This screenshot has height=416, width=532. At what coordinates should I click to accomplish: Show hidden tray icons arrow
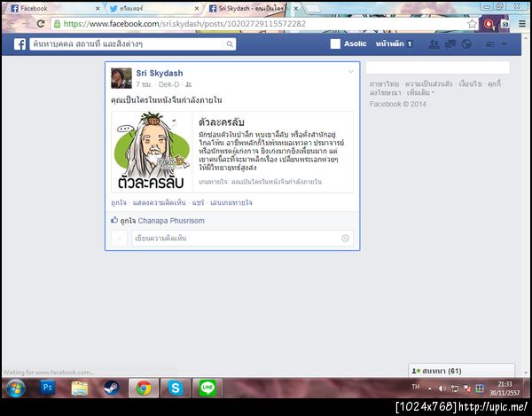click(x=430, y=389)
